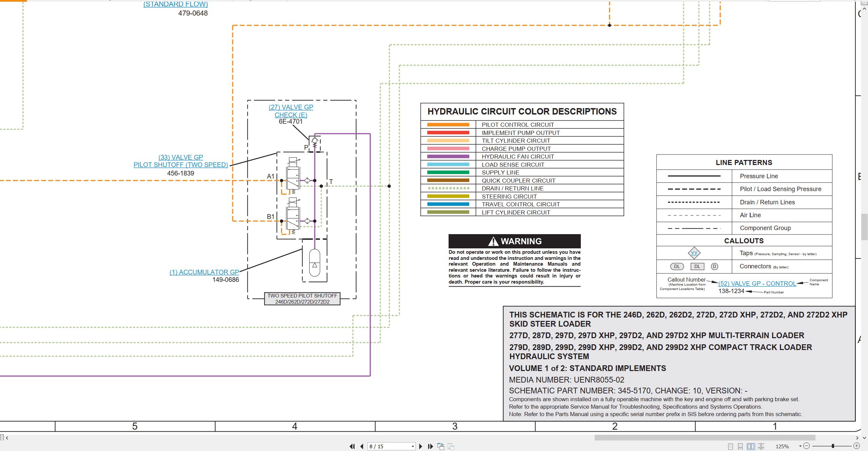This screenshot has height=451, width=868.
Task: Click the Component Group text
Action: click(765, 228)
